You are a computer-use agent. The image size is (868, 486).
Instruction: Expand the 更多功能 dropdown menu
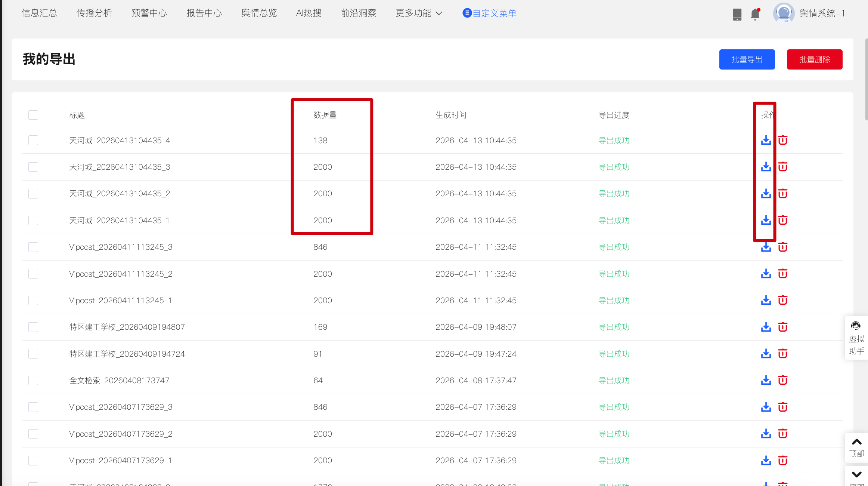419,13
